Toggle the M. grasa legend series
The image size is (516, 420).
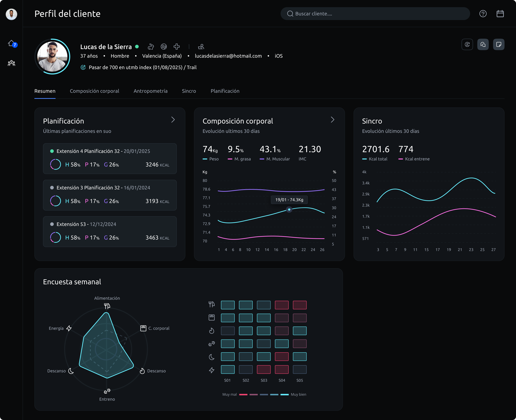[239, 159]
